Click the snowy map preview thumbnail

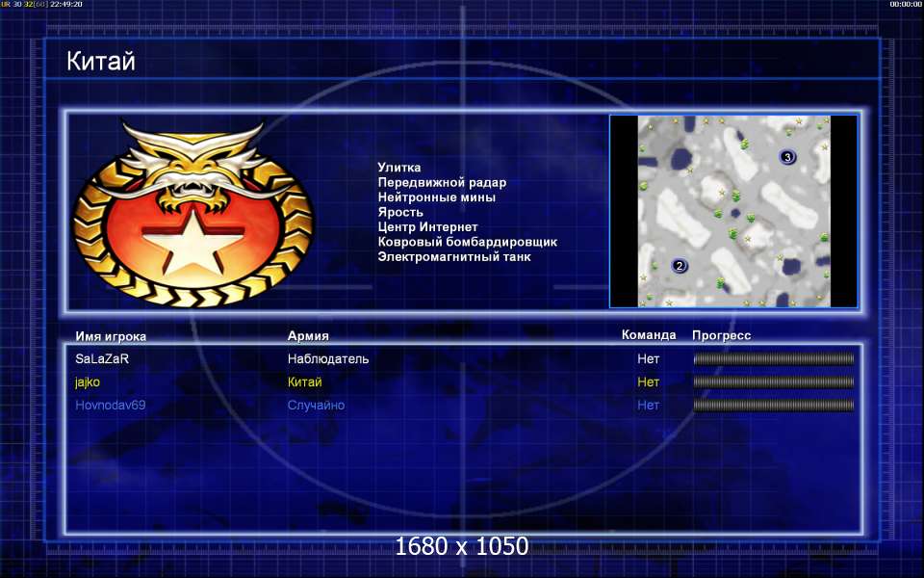[733, 211]
